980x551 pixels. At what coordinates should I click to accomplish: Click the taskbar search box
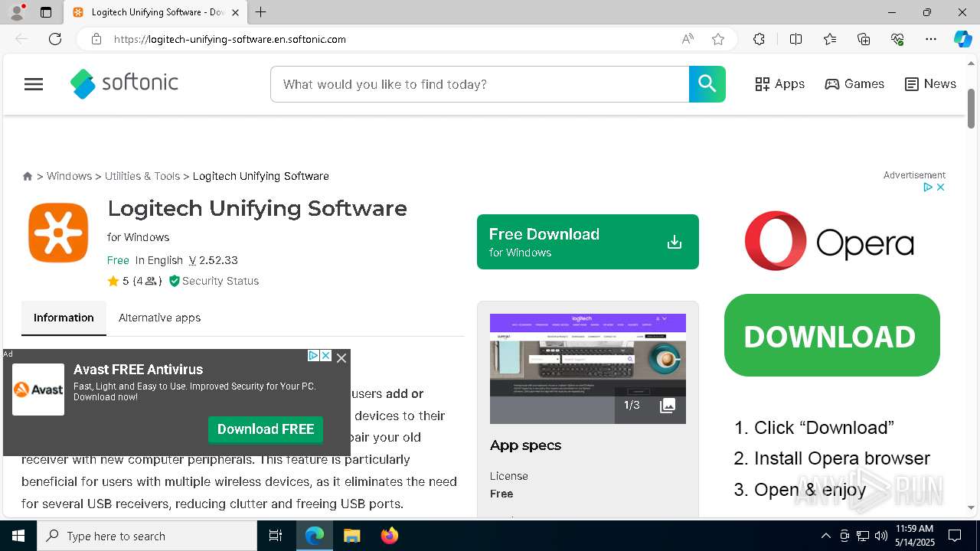[147, 536]
